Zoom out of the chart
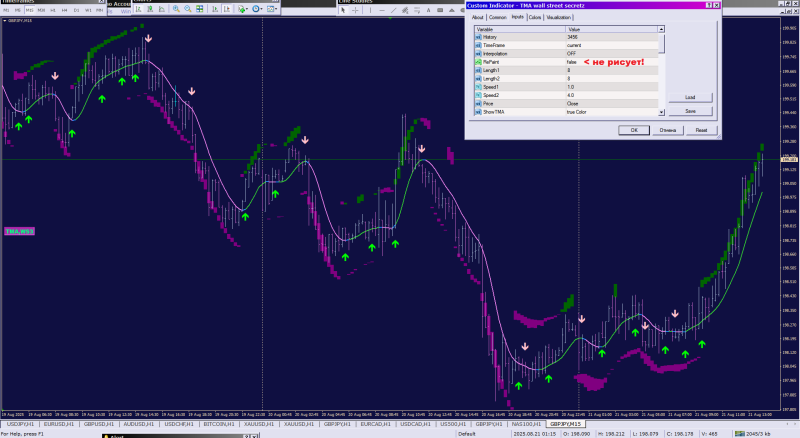This screenshot has width=800, height=438. coord(188,9)
